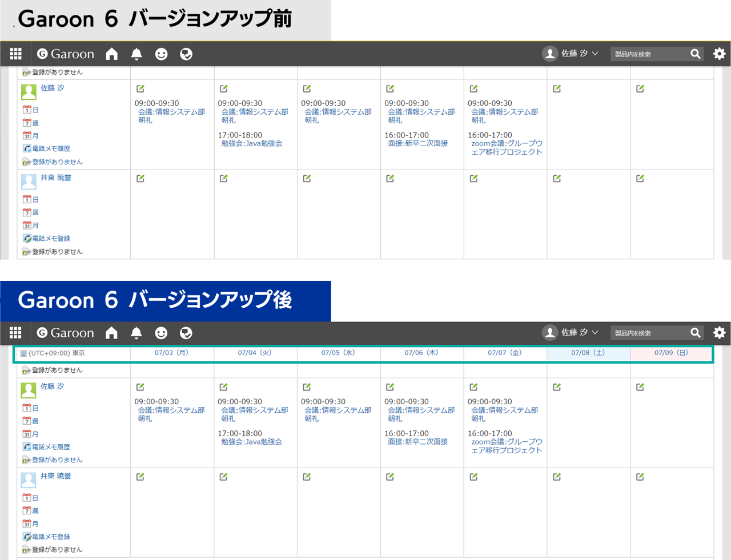Open 電話メモ登録 in the before-upgrade panel
The width and height of the screenshot is (731, 560).
(x=47, y=239)
